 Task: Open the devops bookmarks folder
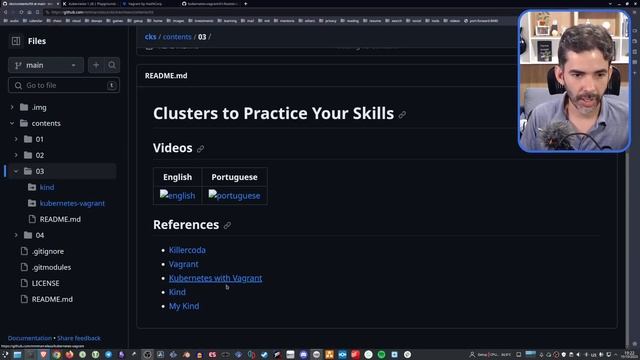(x=94, y=20)
